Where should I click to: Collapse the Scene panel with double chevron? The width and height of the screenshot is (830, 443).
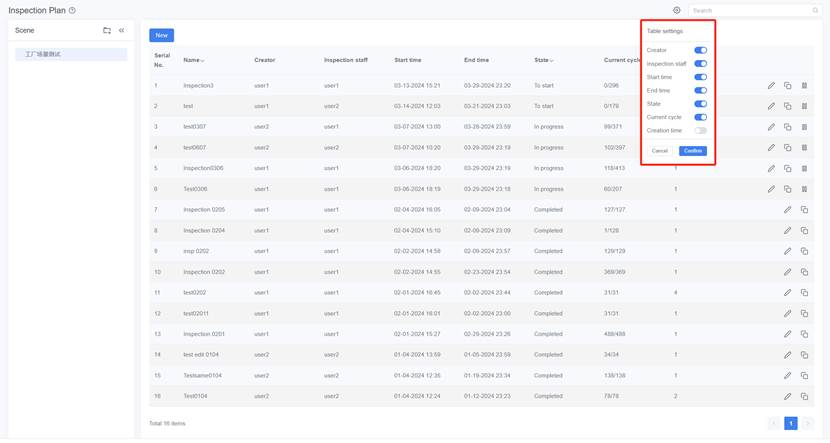click(122, 31)
